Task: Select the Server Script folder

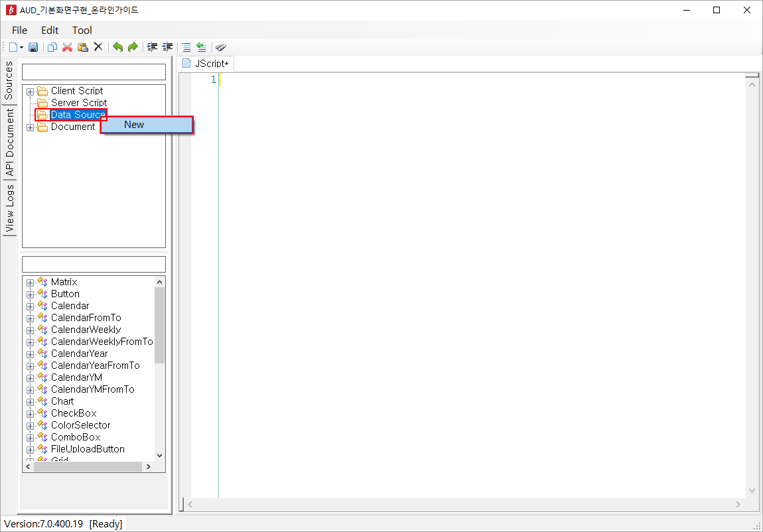Action: pyautogui.click(x=79, y=103)
